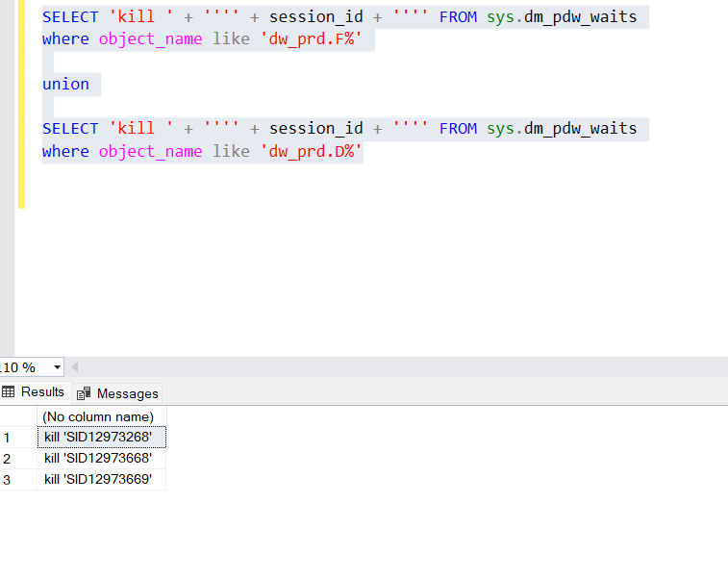Click the union keyword in query
This screenshot has width=728, height=578.
[65, 85]
